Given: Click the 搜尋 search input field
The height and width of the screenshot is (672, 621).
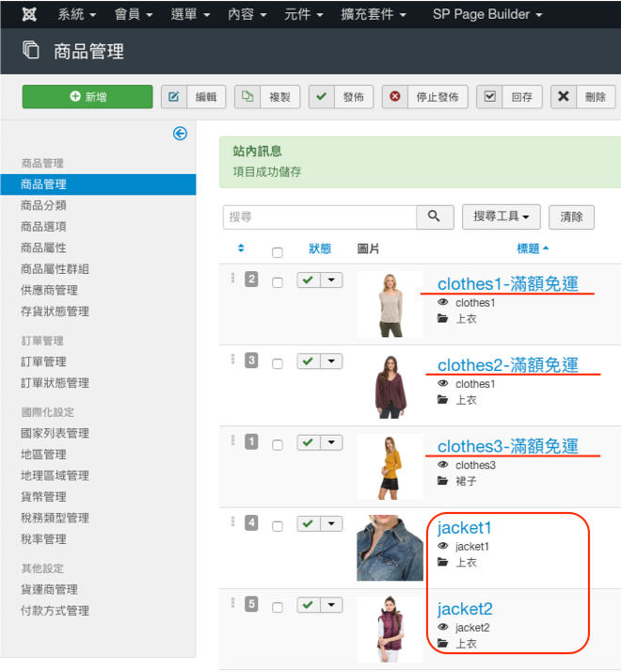Looking at the screenshot, I should point(320,216).
